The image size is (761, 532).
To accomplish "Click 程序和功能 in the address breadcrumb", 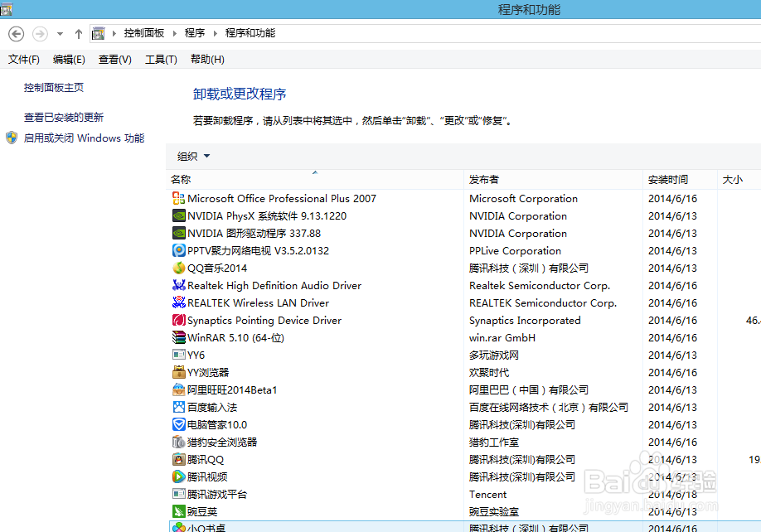I will tap(250, 33).
